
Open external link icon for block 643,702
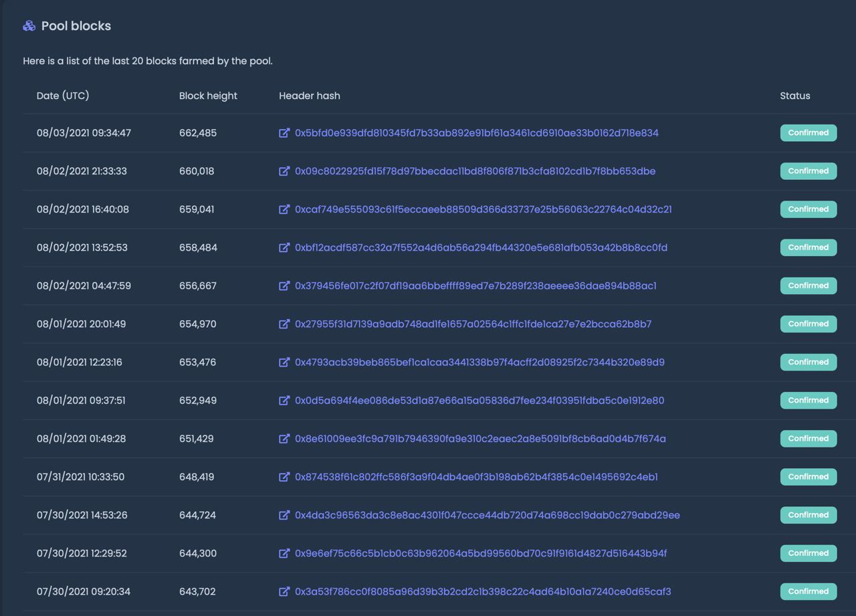284,591
